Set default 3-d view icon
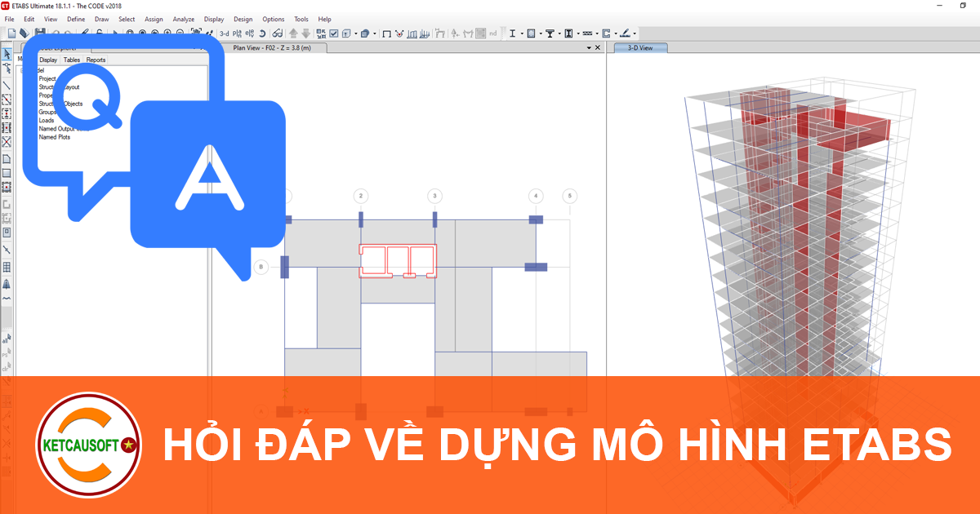The image size is (980, 514). pyautogui.click(x=225, y=33)
